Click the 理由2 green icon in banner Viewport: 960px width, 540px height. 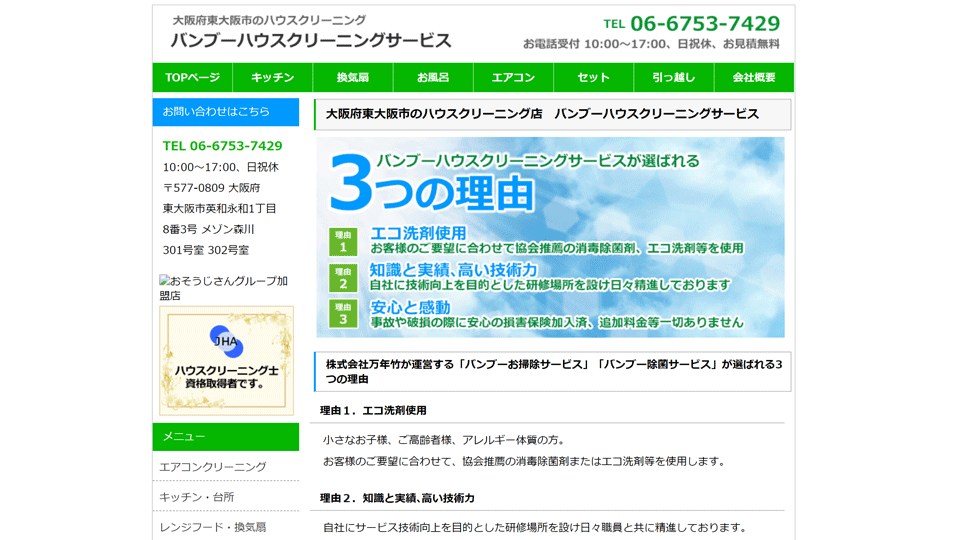tap(343, 278)
